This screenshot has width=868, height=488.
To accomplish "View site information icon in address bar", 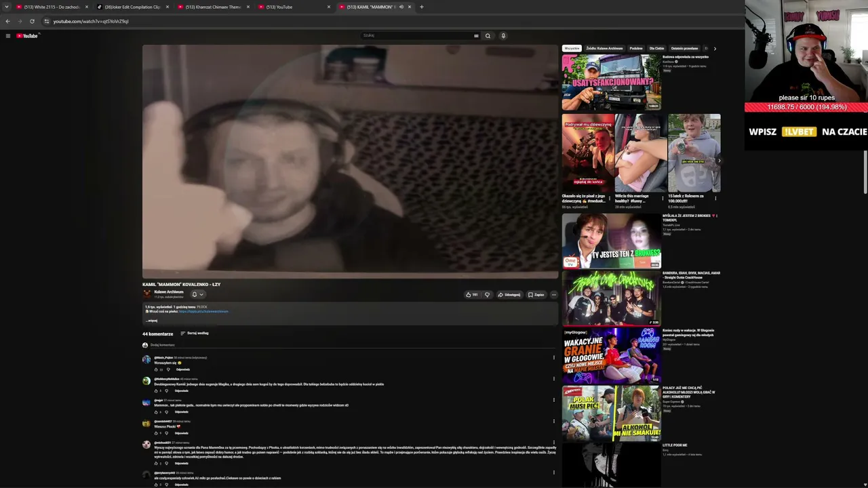I will coord(47,21).
